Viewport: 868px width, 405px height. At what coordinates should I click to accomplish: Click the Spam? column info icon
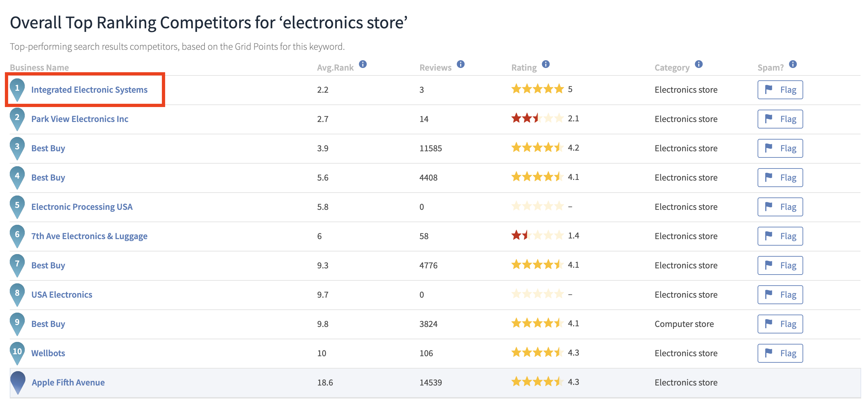click(x=793, y=64)
